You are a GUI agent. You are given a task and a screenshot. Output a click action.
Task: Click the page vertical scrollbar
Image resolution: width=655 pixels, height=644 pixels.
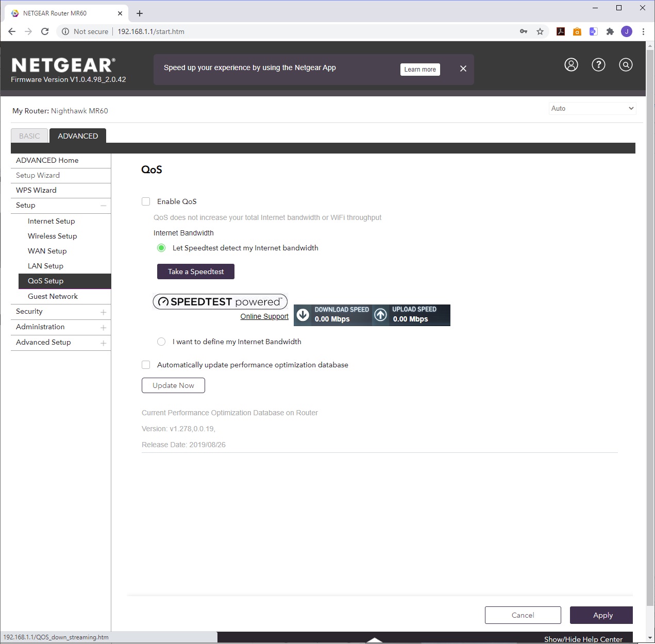650,327
